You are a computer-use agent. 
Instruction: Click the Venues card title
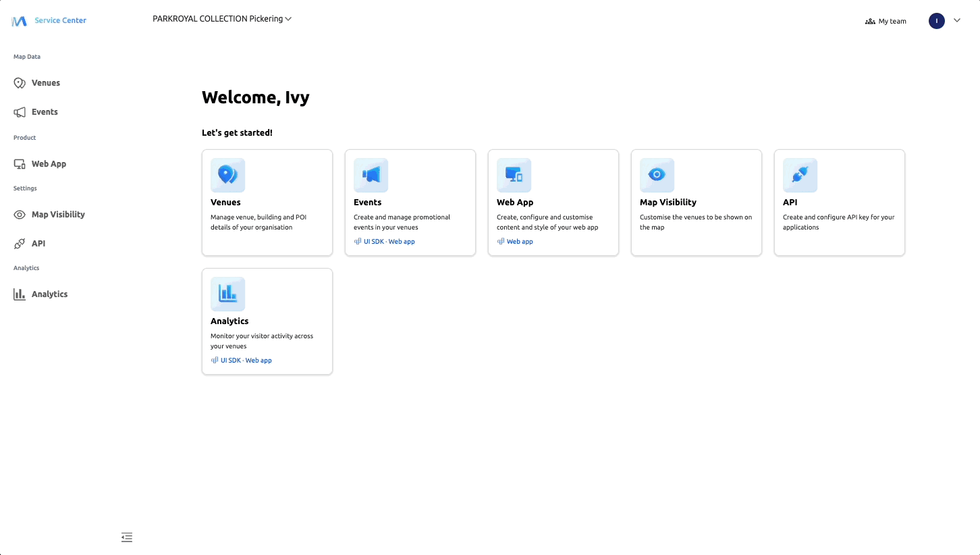225,203
